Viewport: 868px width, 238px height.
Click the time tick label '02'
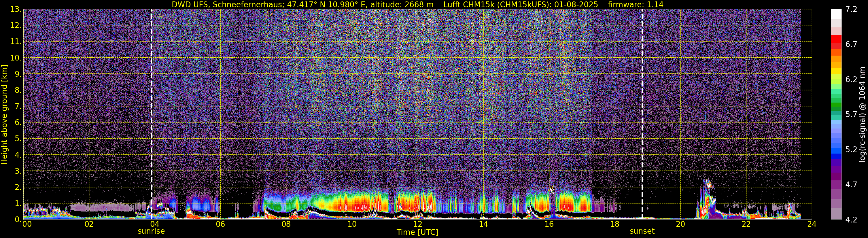(89, 224)
